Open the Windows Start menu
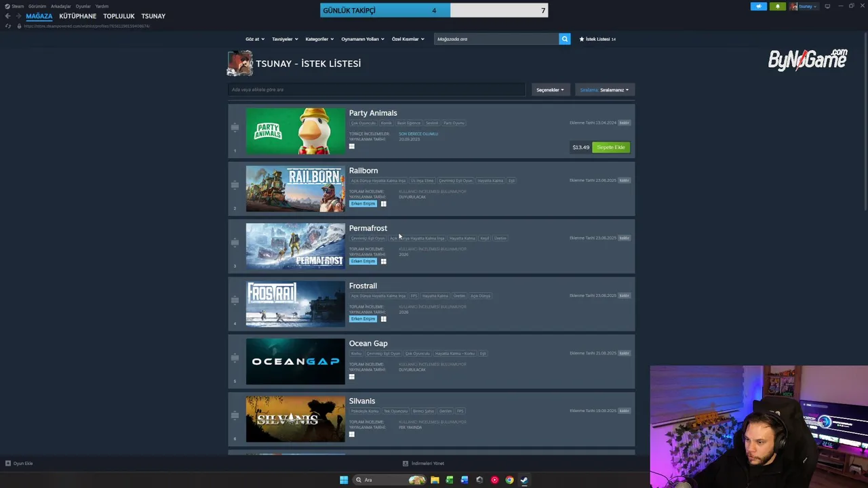This screenshot has width=868, height=488. (x=344, y=480)
